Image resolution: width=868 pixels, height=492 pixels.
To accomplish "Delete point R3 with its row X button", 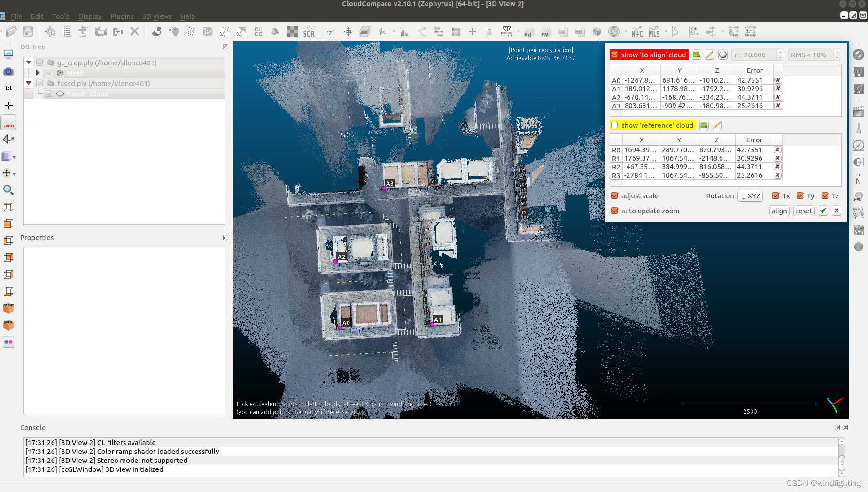I will [777, 175].
